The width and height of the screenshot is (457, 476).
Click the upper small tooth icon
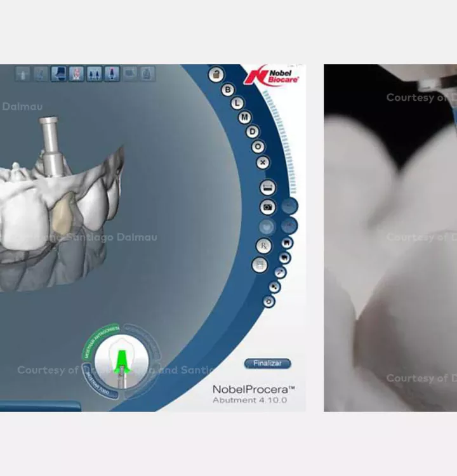(x=287, y=243)
